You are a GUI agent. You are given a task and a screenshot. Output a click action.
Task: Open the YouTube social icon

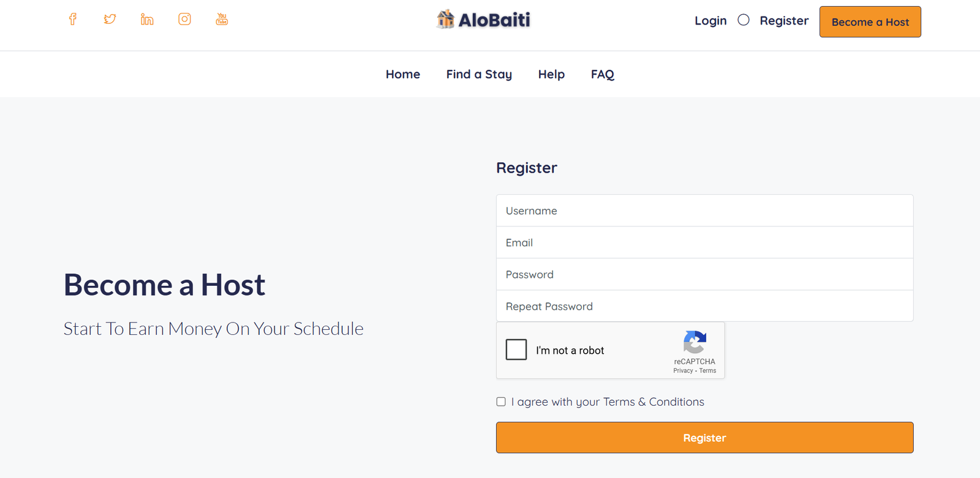(222, 19)
